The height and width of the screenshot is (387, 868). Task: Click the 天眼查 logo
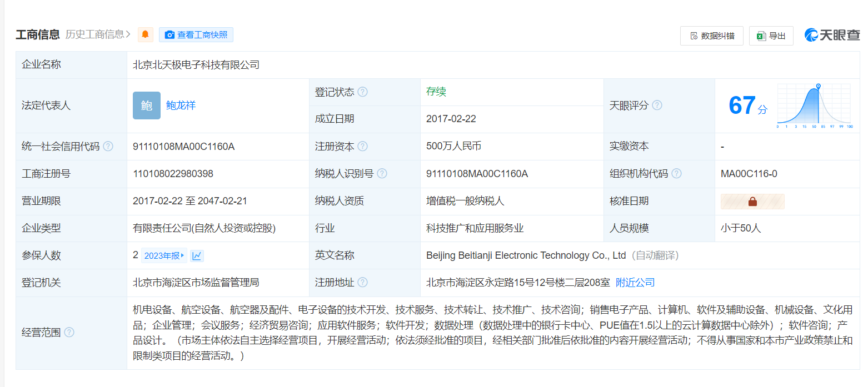pos(832,35)
